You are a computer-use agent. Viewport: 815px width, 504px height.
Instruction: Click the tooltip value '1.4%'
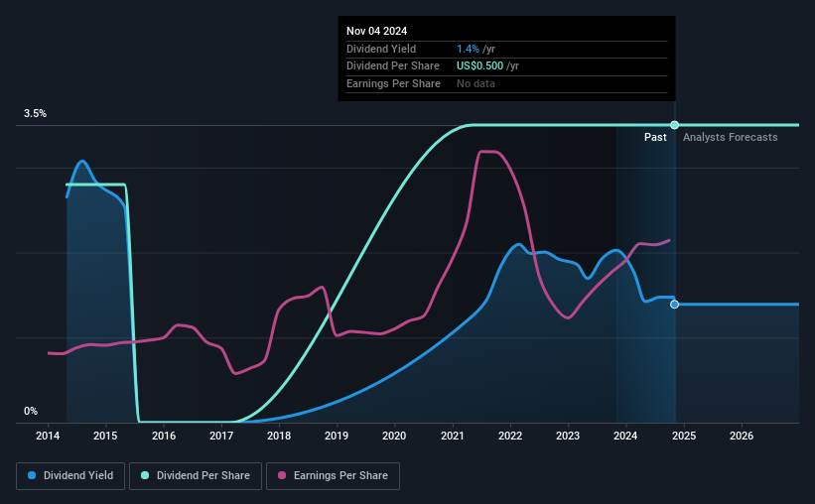[x=468, y=49]
